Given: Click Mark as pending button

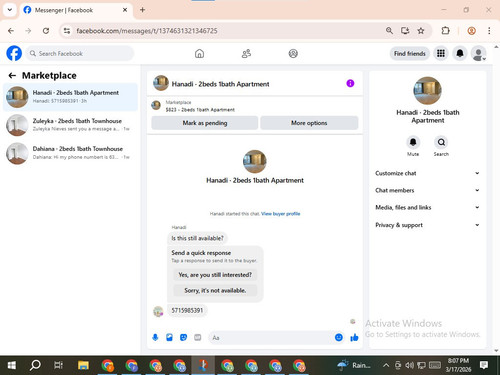Looking at the screenshot, I should [205, 123].
